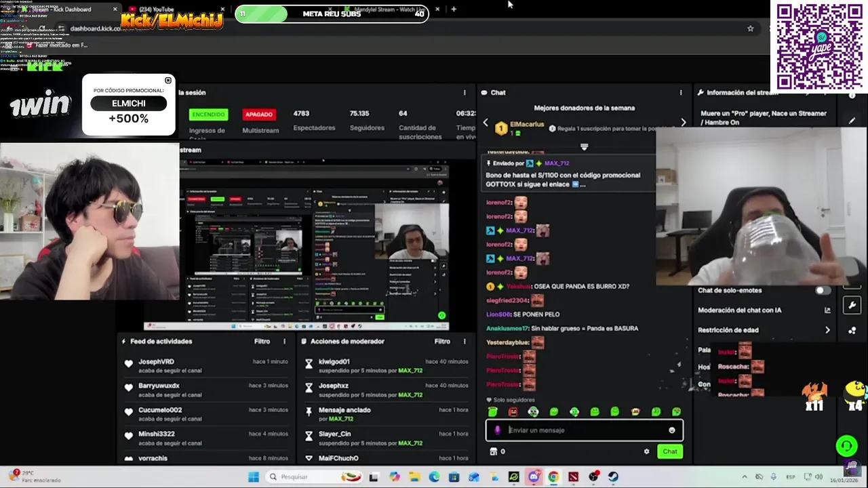Open Discord from the taskbar
The height and width of the screenshot is (488, 868).
tap(533, 477)
